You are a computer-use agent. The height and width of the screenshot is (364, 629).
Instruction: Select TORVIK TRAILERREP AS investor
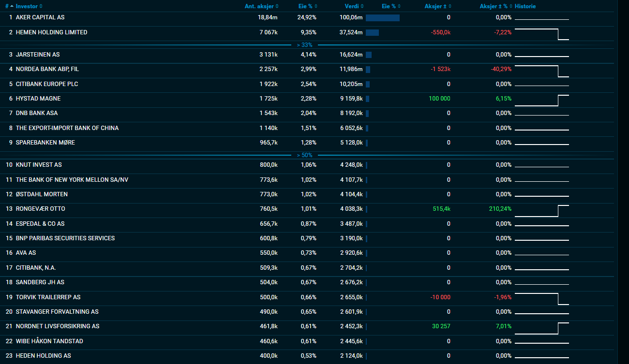click(x=48, y=297)
